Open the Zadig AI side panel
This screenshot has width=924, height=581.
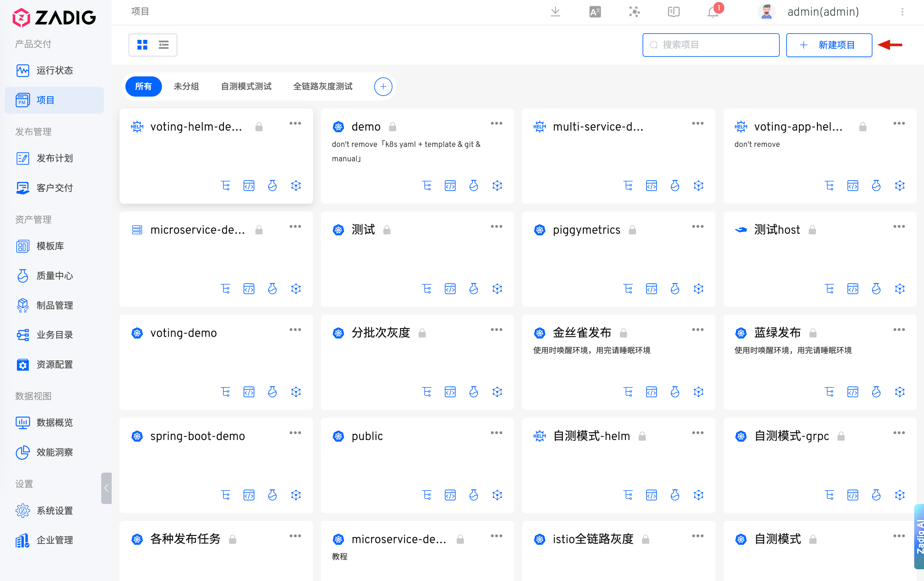919,536
